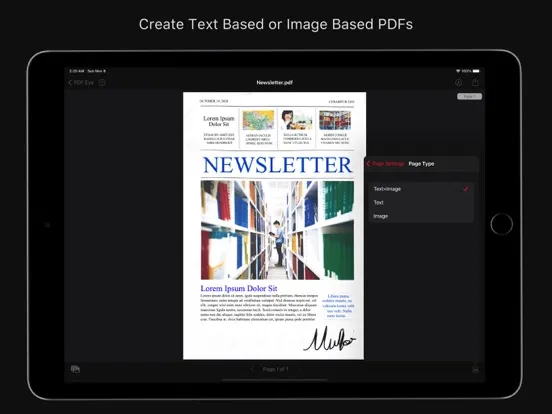Tap the circular icon left of share

tap(458, 83)
